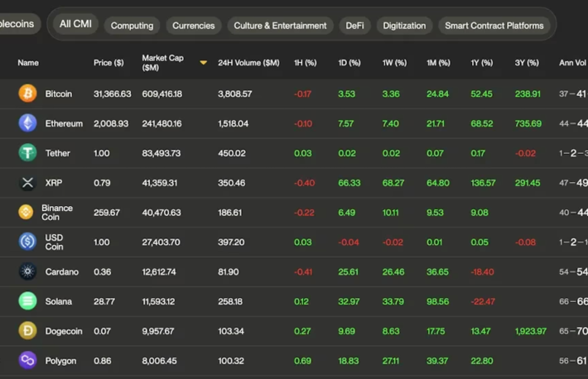The height and width of the screenshot is (379, 588).
Task: Select the Digitization filter tab
Action: [404, 26]
